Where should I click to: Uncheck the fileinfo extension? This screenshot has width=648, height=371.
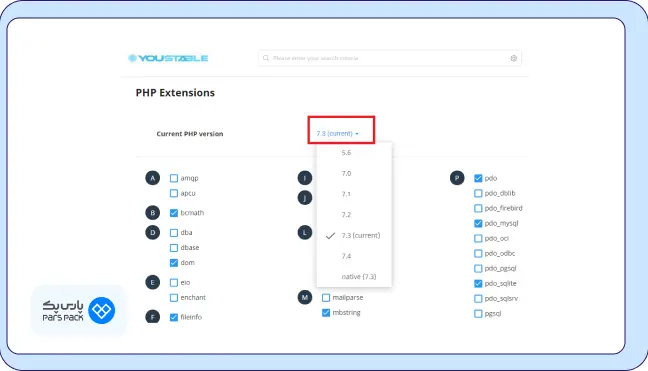(x=174, y=317)
